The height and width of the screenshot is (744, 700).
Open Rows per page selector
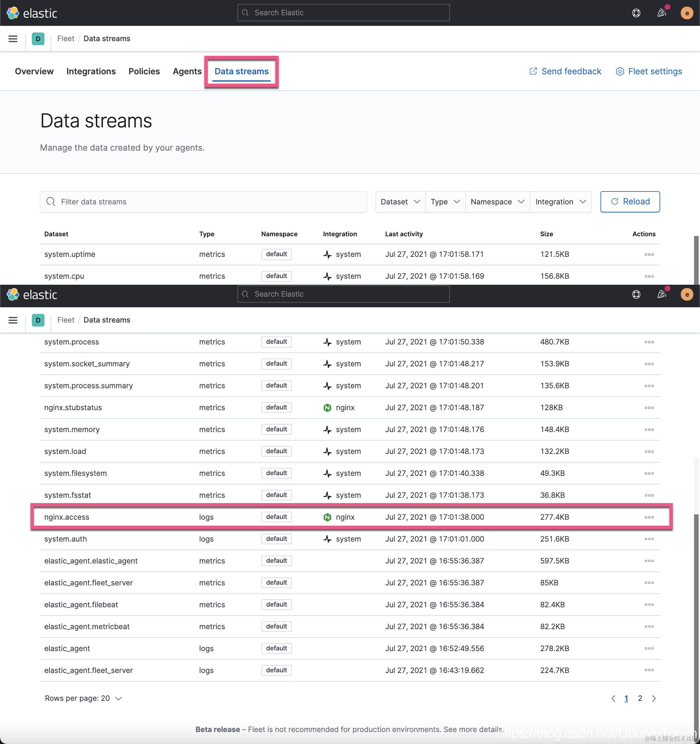tap(83, 698)
